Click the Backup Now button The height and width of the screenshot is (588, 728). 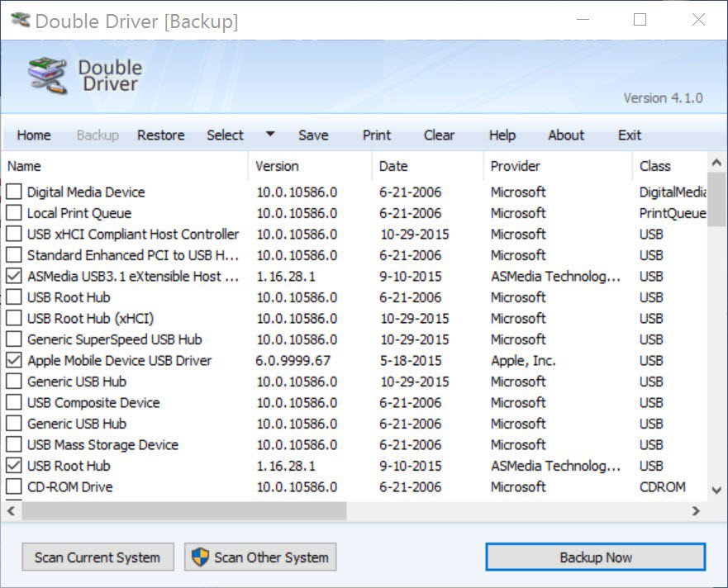click(x=596, y=557)
